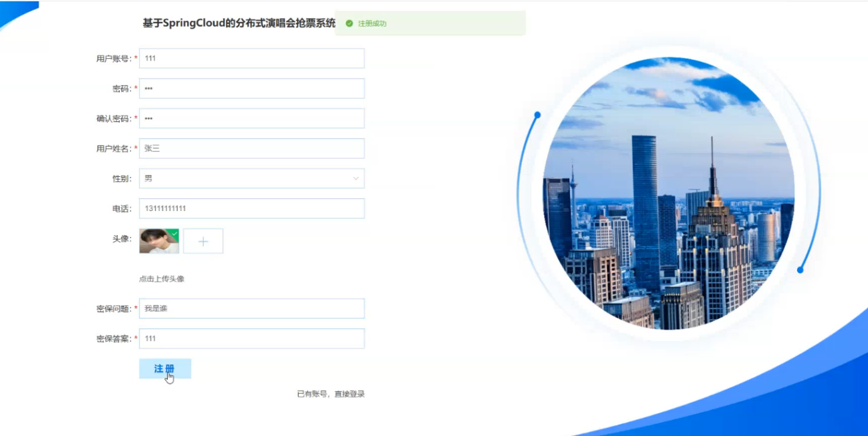The image size is (868, 436).
Task: Open the 性别 dropdown showing 男
Action: (252, 178)
